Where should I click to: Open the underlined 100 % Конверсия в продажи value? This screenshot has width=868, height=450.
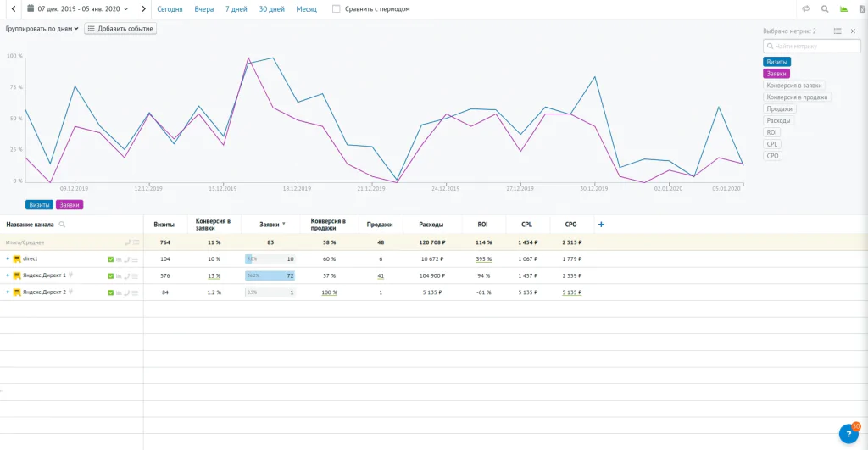[329, 292]
